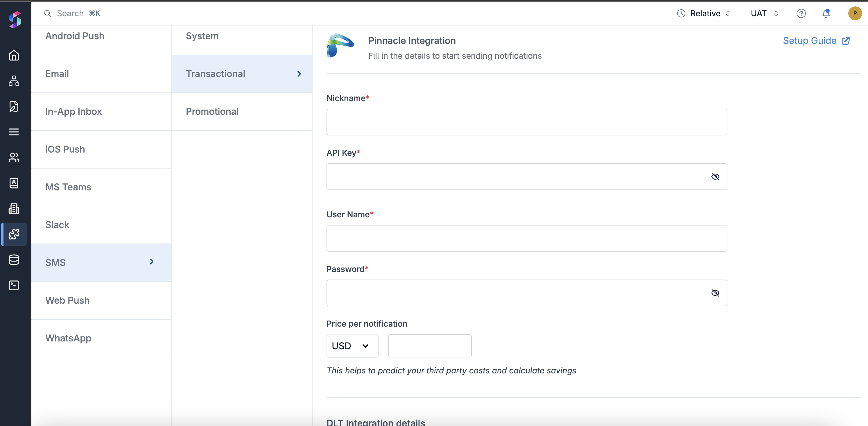868x426 pixels.
Task: Open the contact book sidebar icon
Action: [14, 183]
